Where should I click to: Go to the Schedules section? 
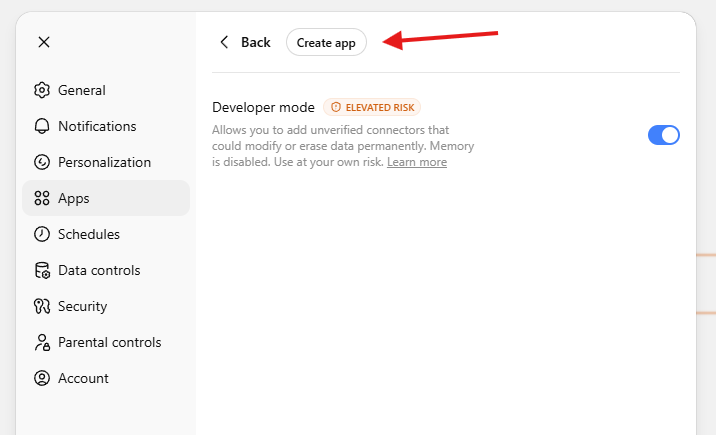pyautogui.click(x=106, y=234)
